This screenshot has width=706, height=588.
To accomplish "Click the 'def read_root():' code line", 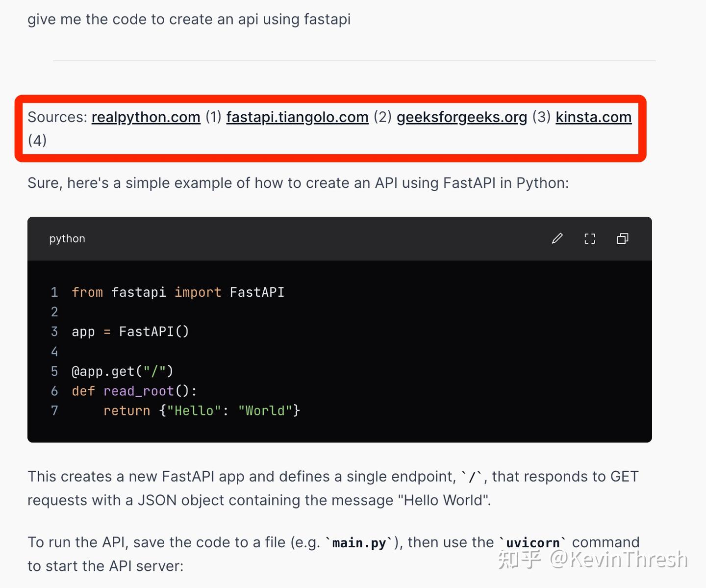I will click(x=134, y=391).
